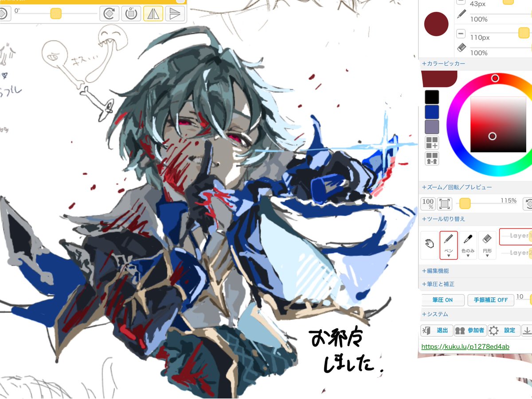
Task: Add current color to palette
Action: pyautogui.click(x=432, y=142)
